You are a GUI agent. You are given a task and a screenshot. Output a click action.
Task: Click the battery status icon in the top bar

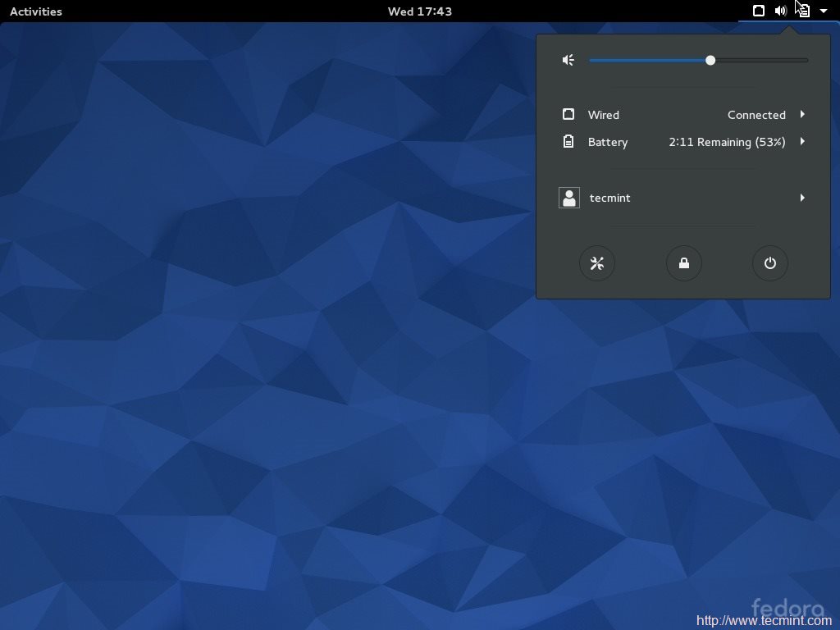[x=802, y=11]
